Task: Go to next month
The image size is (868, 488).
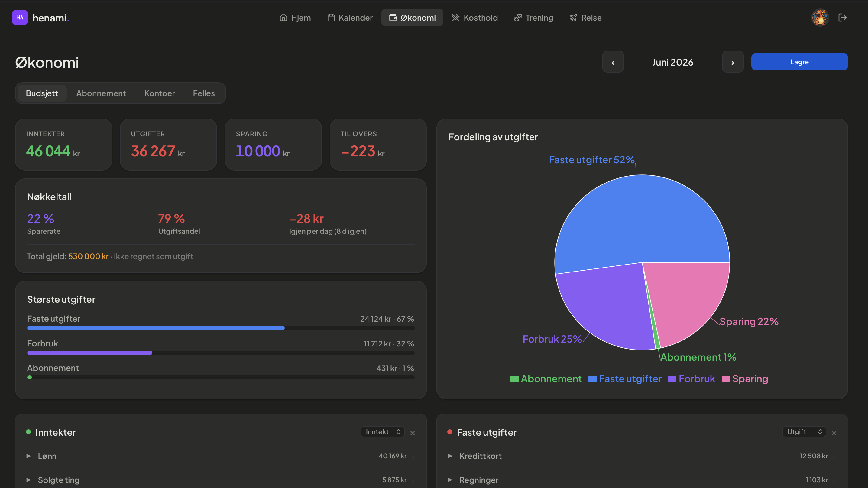Action: point(733,62)
